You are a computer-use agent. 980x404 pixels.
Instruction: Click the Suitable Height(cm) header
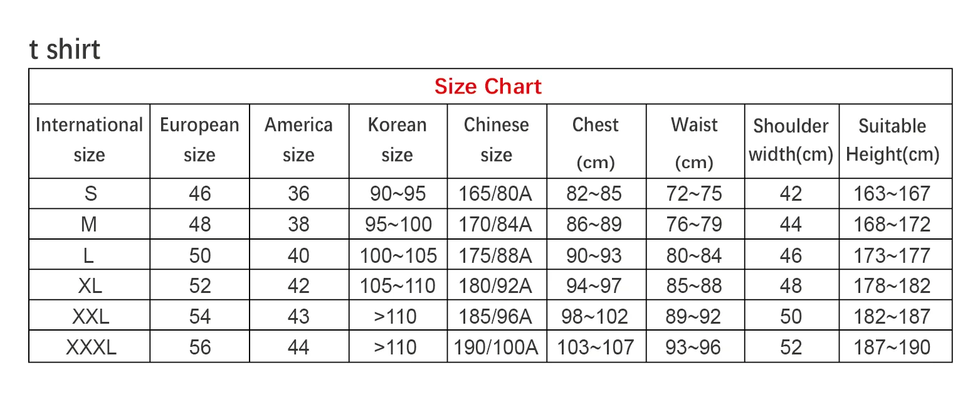[x=892, y=140]
